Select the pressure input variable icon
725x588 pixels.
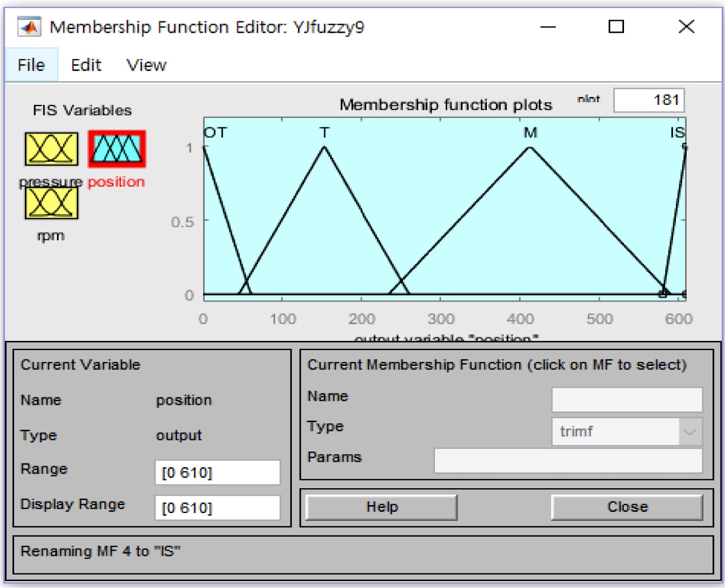51,149
